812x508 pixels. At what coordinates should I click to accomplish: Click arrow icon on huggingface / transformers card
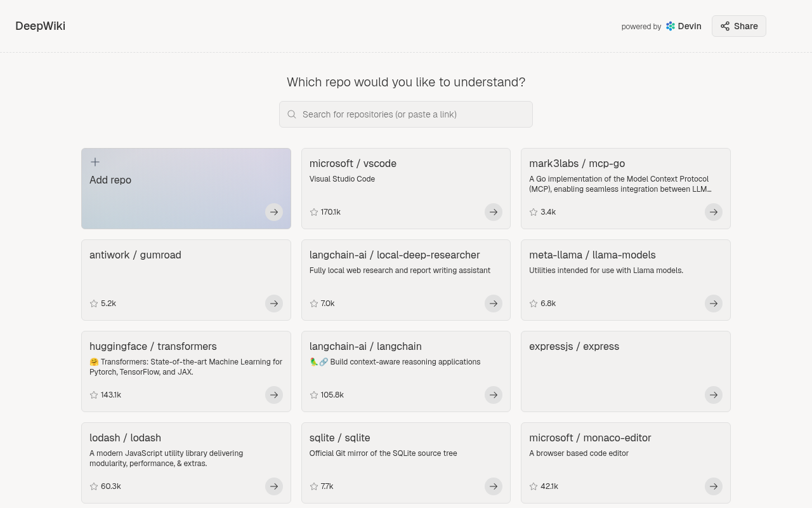274,395
